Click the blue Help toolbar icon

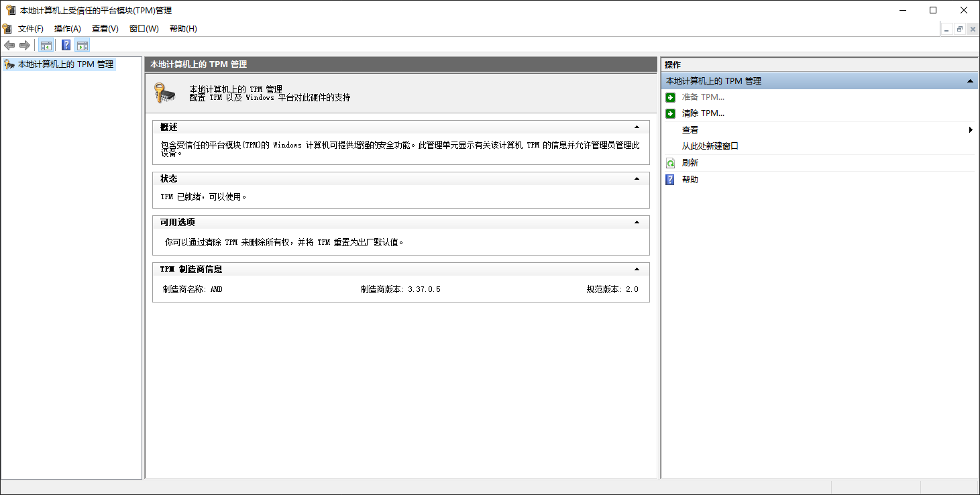click(66, 45)
